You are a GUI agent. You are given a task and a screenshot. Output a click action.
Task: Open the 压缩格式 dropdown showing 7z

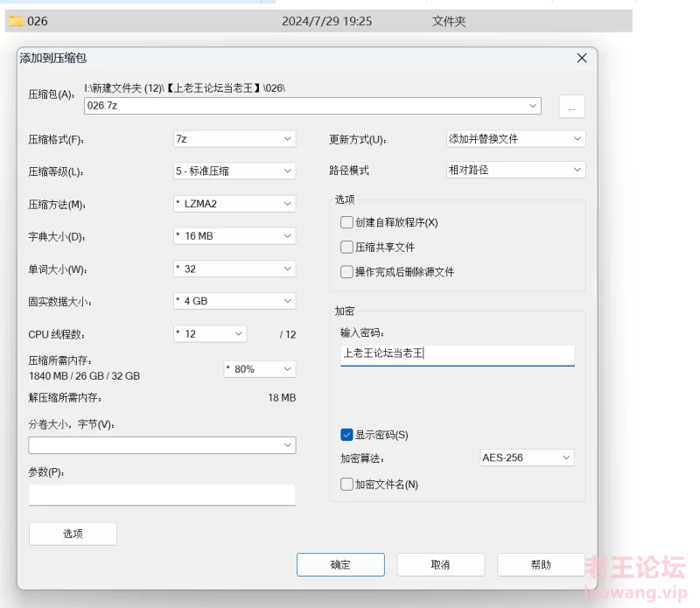pos(234,139)
